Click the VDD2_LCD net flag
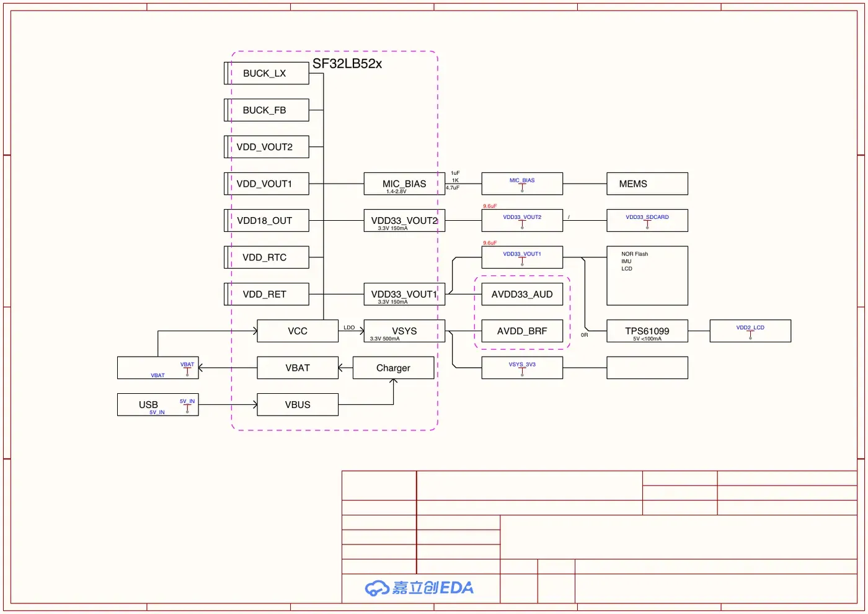The height and width of the screenshot is (614, 868). pos(750,332)
